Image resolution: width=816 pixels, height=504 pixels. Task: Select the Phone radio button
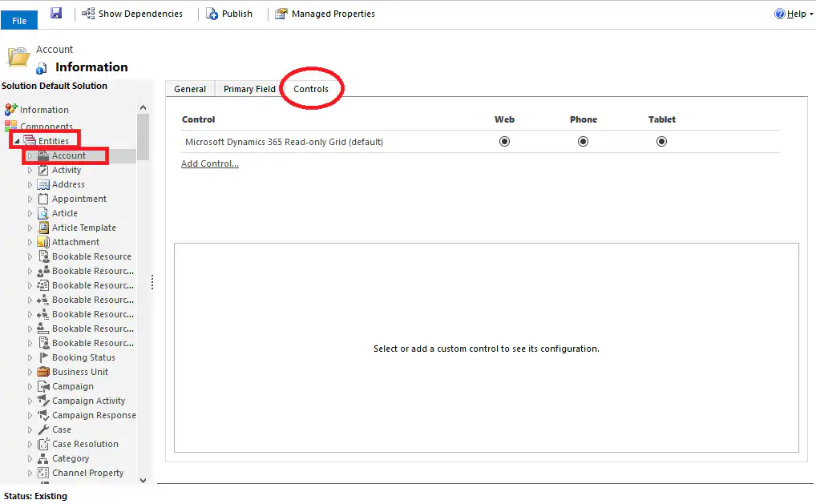[x=583, y=141]
